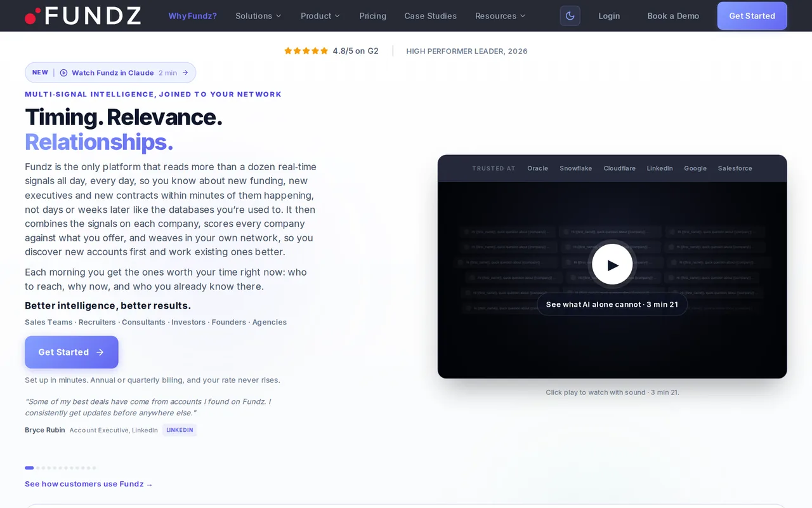The image size is (812, 508).
Task: Go to the Why Fundz? page
Action: [x=193, y=16]
